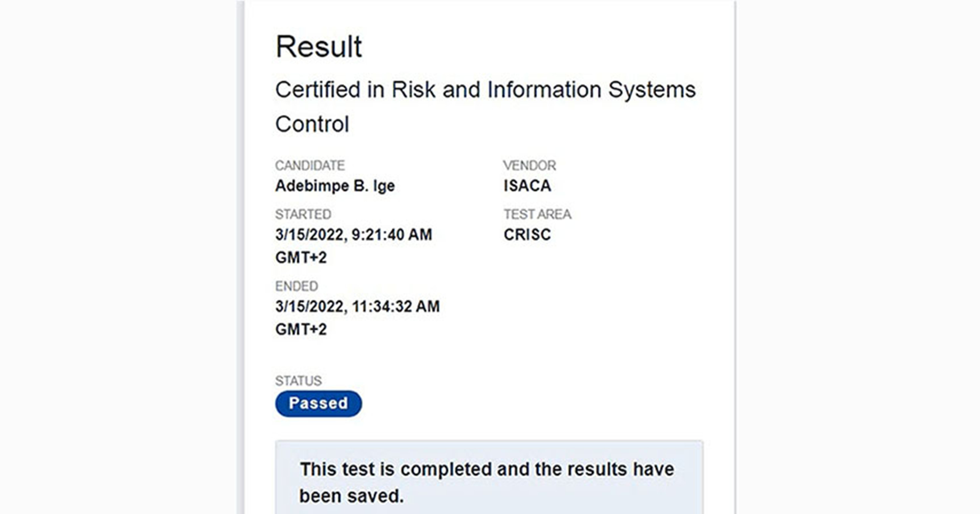Image resolution: width=980 pixels, height=514 pixels.
Task: Click the STARTED label
Action: [x=303, y=214]
